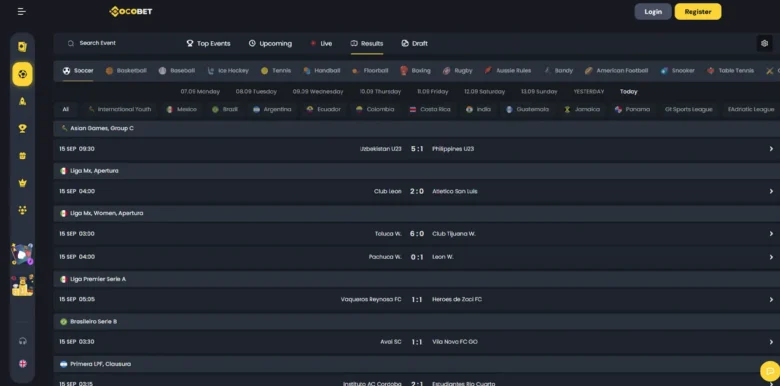The image size is (780, 386).
Task: Open the three-dots cluster sidebar icon
Action: (22, 210)
